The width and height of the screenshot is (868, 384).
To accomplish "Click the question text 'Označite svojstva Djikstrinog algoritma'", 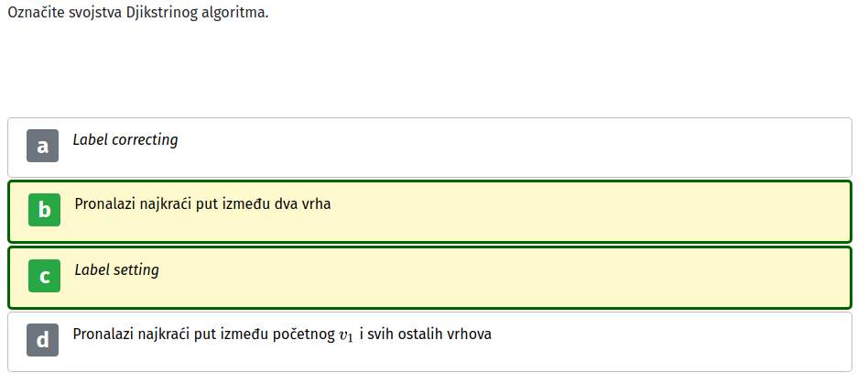I will pos(138,13).
